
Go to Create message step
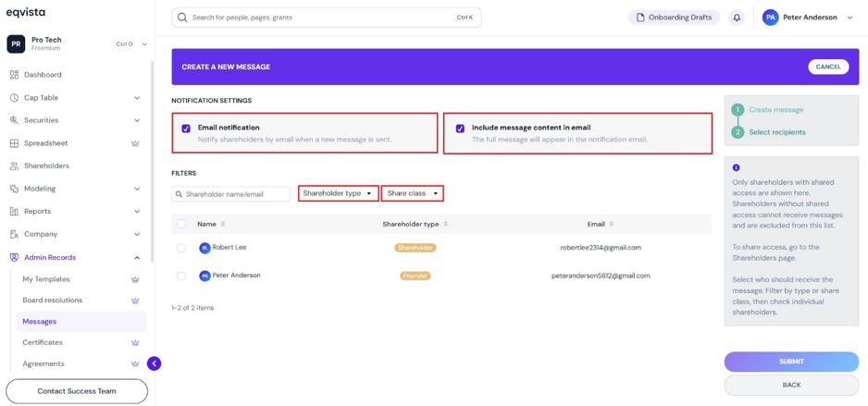coord(776,109)
